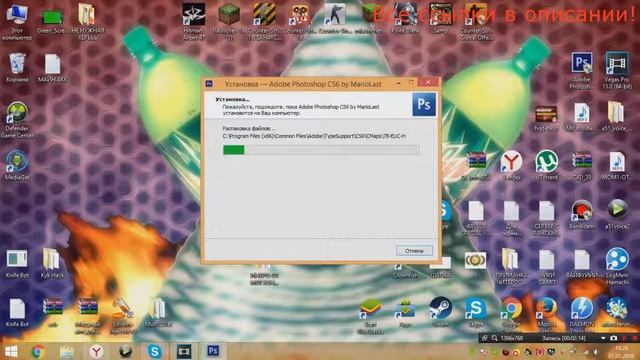
Task: Open the Корзина recycle bin icon
Action: pyautogui.click(x=17, y=67)
